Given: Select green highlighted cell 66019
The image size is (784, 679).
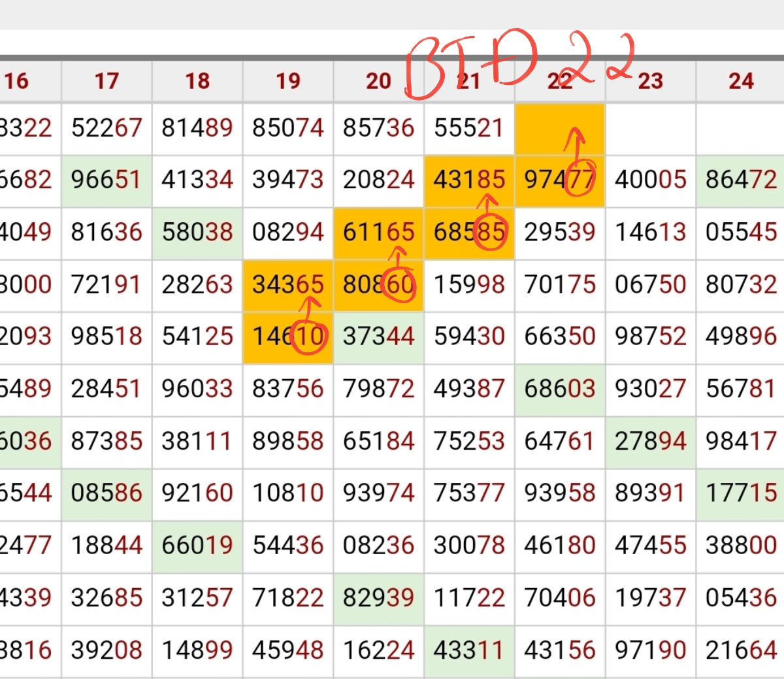Looking at the screenshot, I should pos(197,546).
